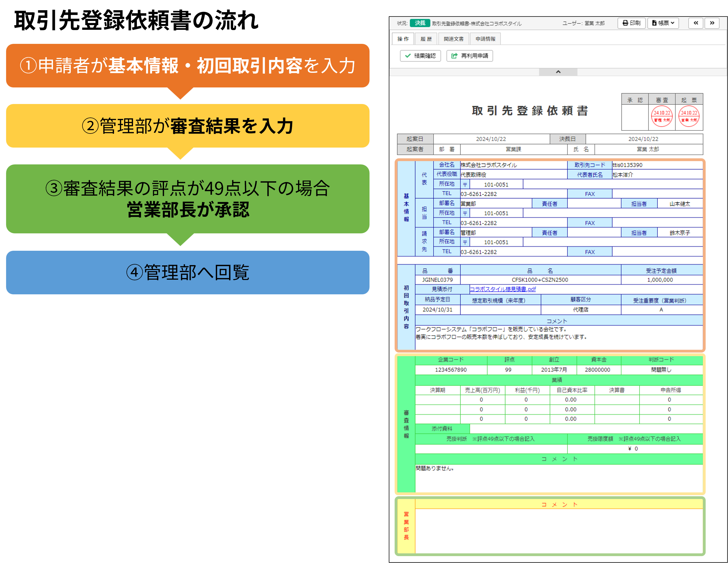Click the 顧客区分 value 代理店
Screen dimensions: 728x563
tap(581, 310)
